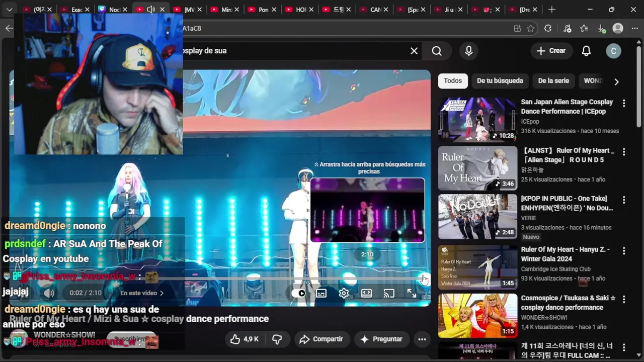Bookmark page with the star icon

(x=530, y=29)
